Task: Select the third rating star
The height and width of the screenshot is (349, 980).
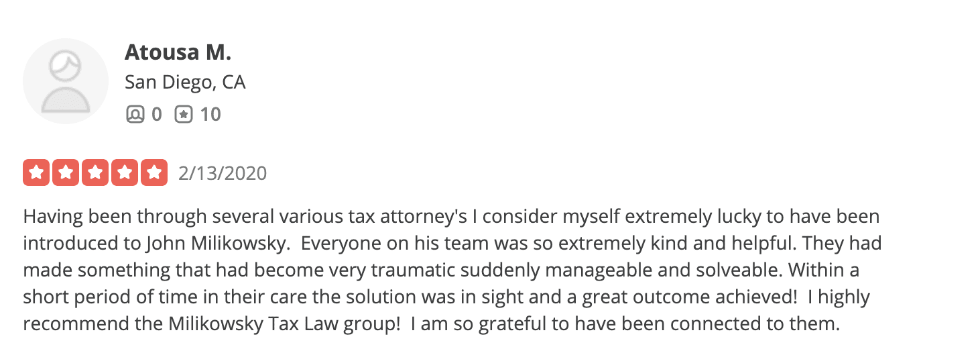Action: coord(95,173)
